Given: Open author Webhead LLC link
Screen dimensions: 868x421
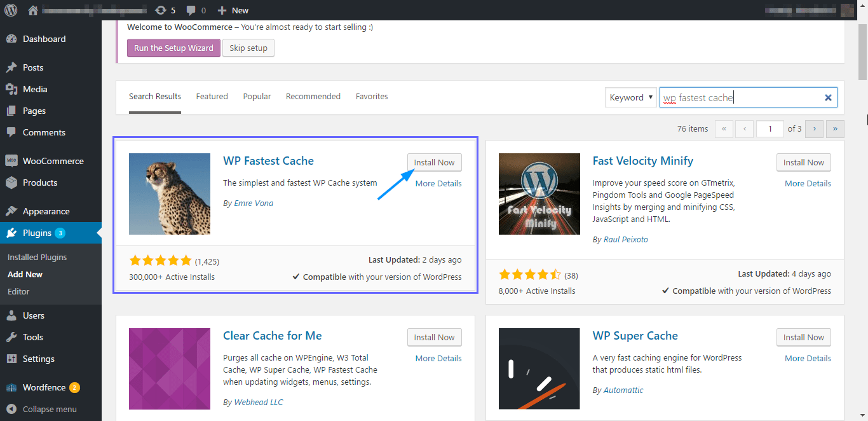Looking at the screenshot, I should pyautogui.click(x=257, y=402).
